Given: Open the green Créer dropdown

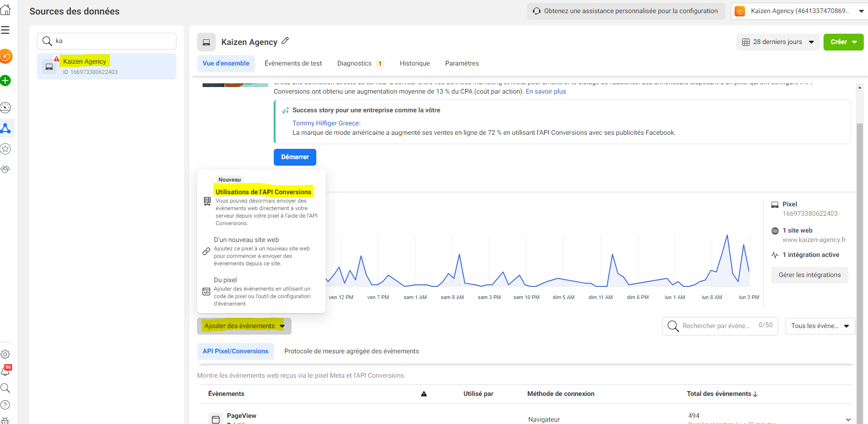Looking at the screenshot, I should (843, 42).
